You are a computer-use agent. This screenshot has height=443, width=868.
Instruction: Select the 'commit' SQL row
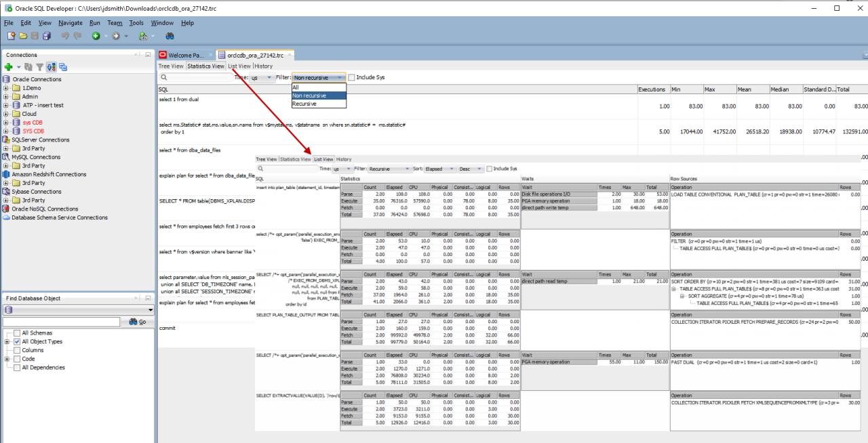click(x=167, y=329)
